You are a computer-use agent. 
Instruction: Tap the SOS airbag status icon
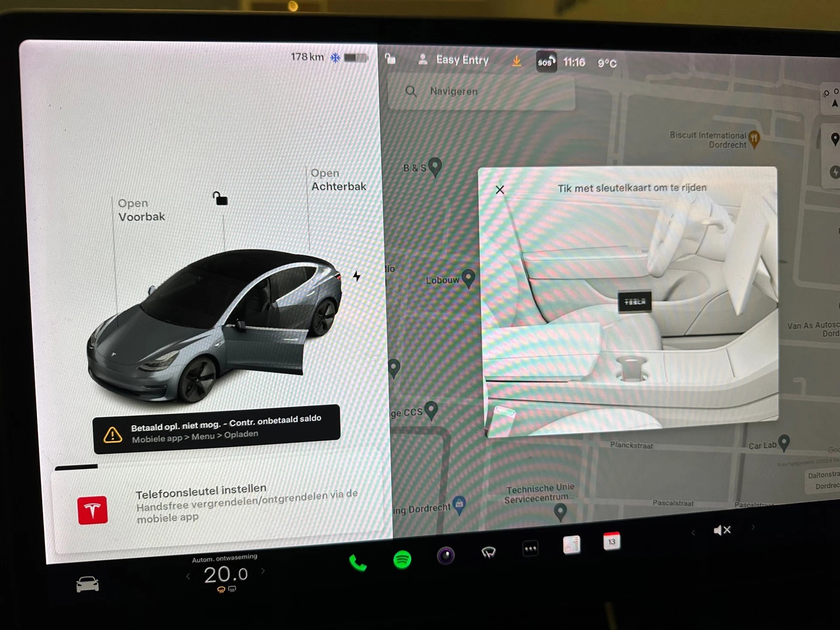546,62
